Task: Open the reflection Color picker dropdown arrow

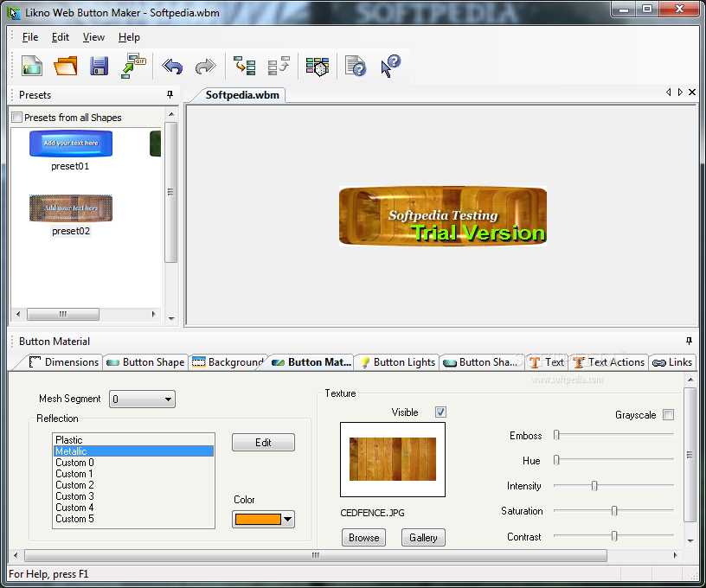Action: point(288,519)
